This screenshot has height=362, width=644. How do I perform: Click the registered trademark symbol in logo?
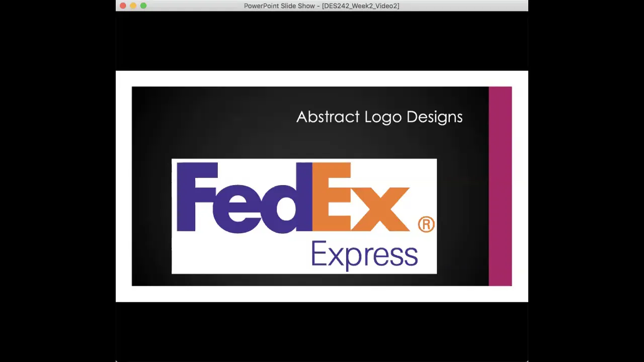(426, 224)
